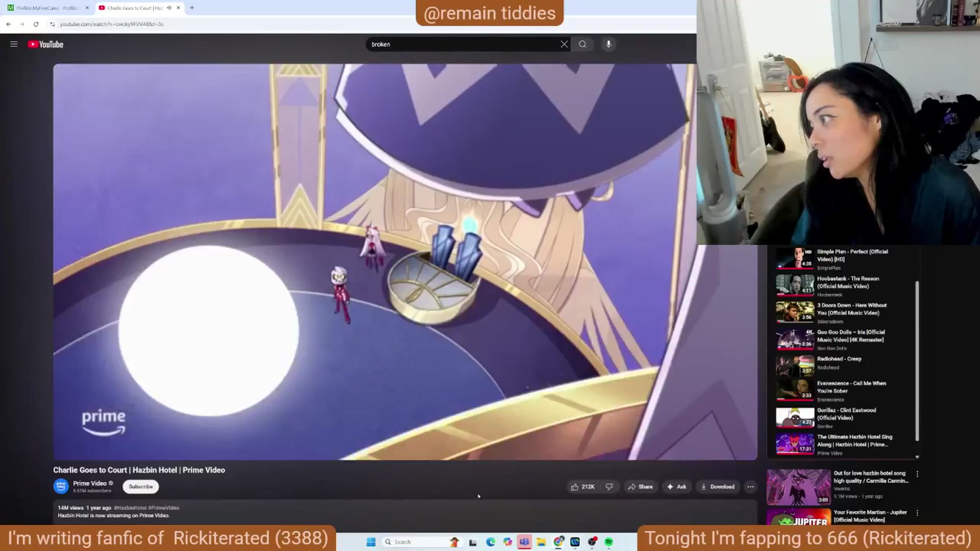
Task: Open OBS Studio icon on taskbar
Action: 592,542
